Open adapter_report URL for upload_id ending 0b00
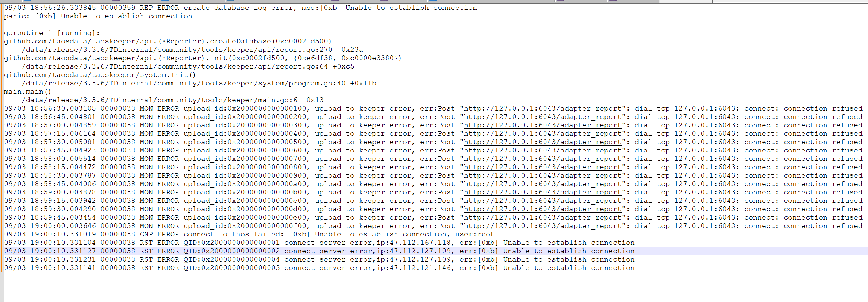The image size is (868, 302). 542,192
